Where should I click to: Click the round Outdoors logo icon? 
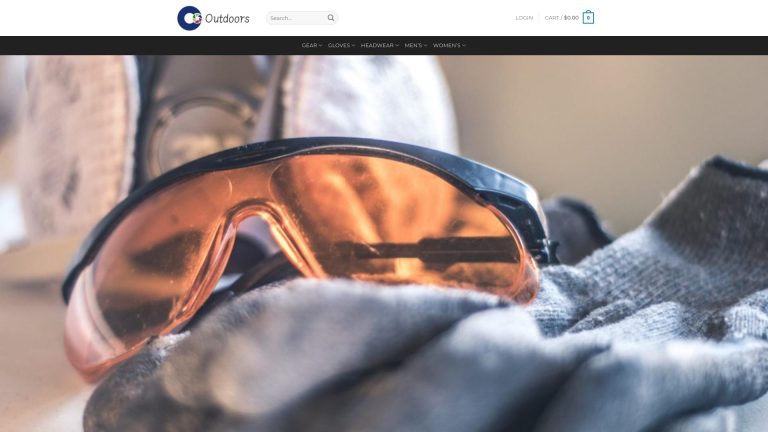(189, 18)
